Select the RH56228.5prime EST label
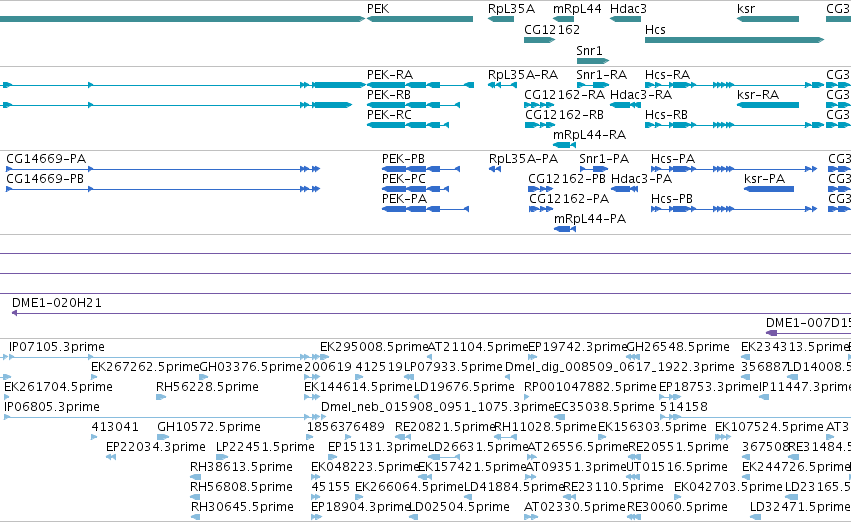 coord(207,387)
